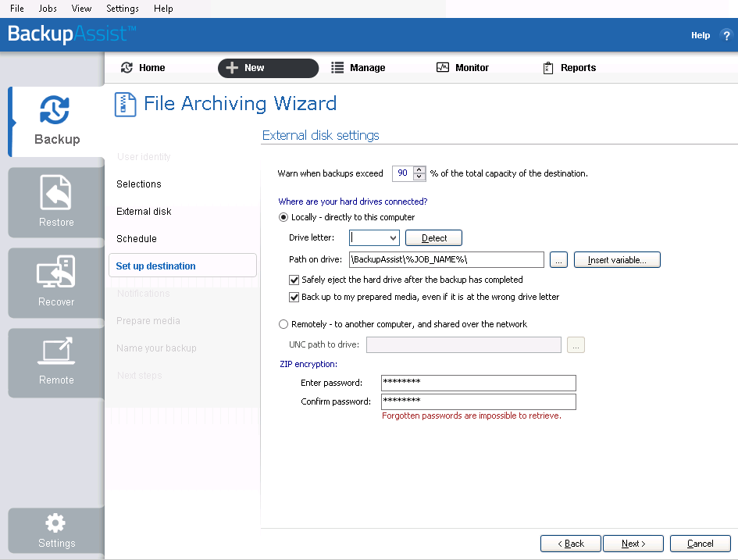Click the File Archiving Wizard zip icon
The image size is (738, 560).
(125, 105)
